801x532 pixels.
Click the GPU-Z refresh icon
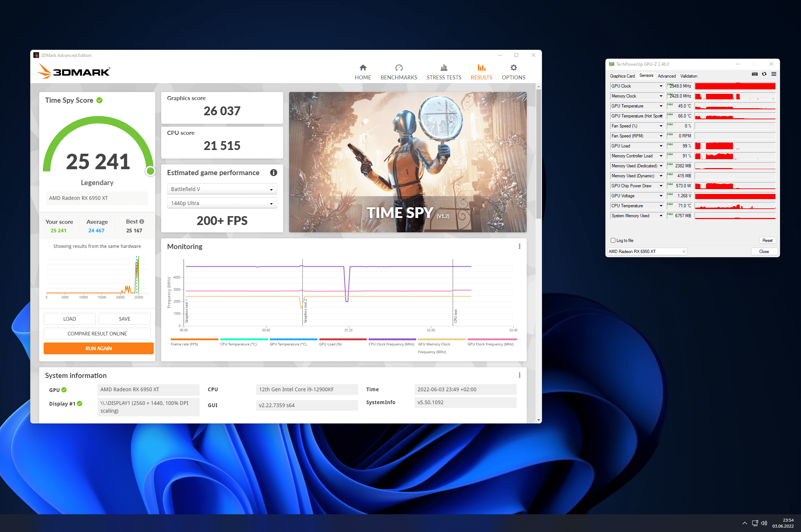pos(764,74)
